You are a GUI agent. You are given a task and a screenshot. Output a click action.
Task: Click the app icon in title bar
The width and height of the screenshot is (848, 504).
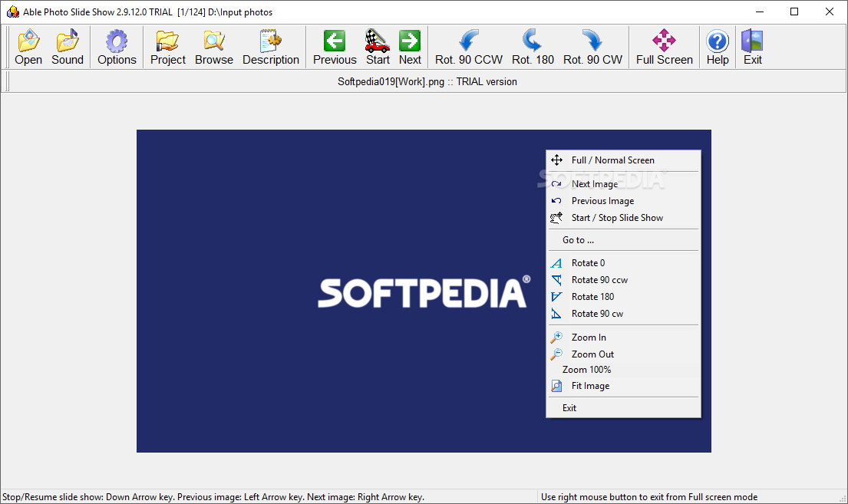click(12, 12)
